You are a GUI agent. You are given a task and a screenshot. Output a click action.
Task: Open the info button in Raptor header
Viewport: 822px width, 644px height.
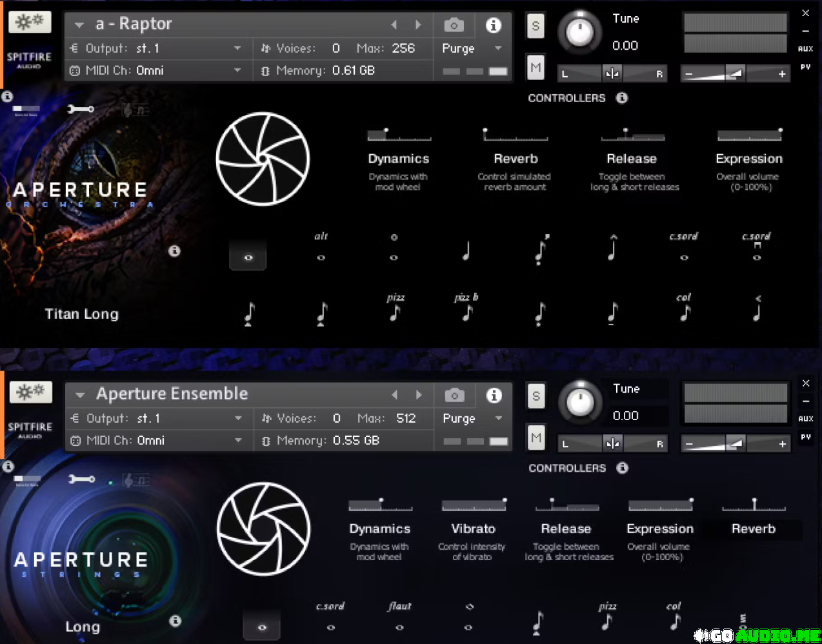494,25
